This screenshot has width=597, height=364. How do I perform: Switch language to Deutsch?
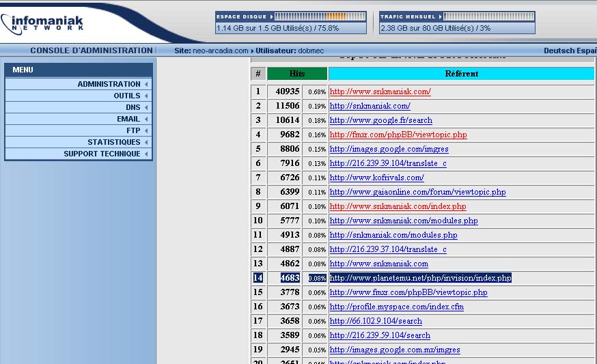559,51
